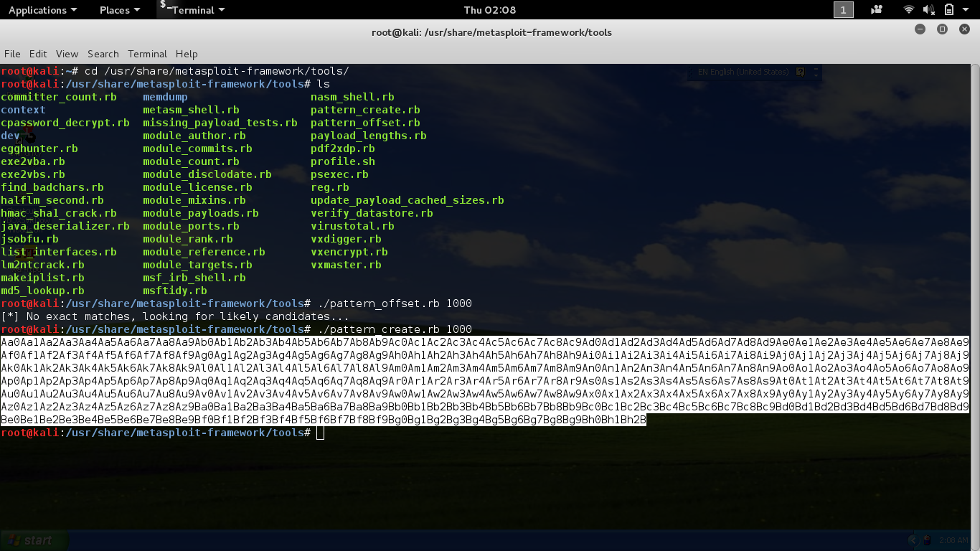The image size is (980, 551).
Task: Click the module_disclodate.rb file name
Action: click(x=207, y=174)
